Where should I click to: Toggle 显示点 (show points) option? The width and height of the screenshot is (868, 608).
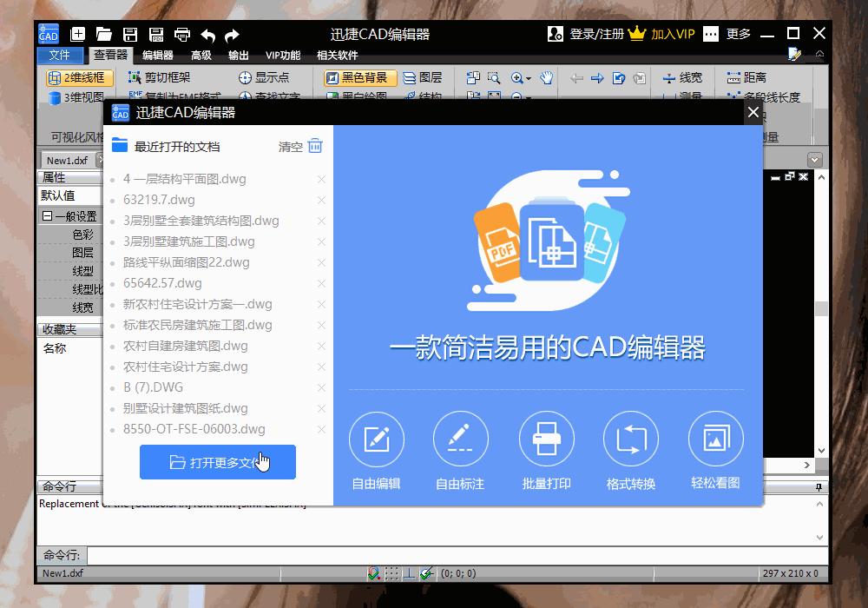point(269,77)
